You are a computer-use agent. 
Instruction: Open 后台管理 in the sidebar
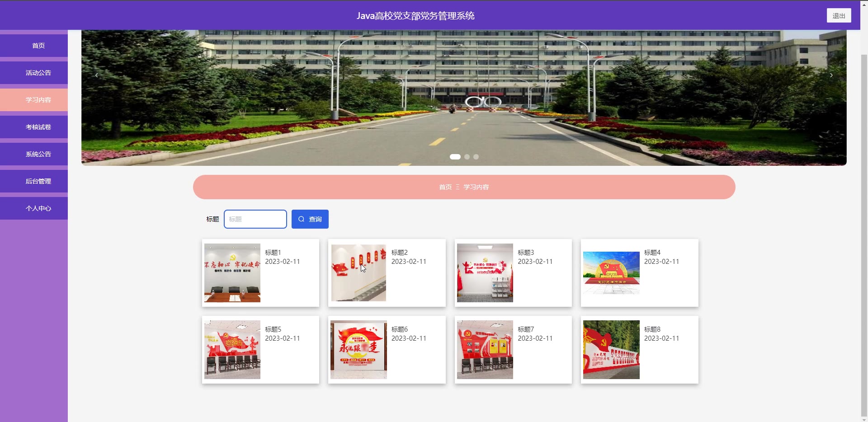34,181
